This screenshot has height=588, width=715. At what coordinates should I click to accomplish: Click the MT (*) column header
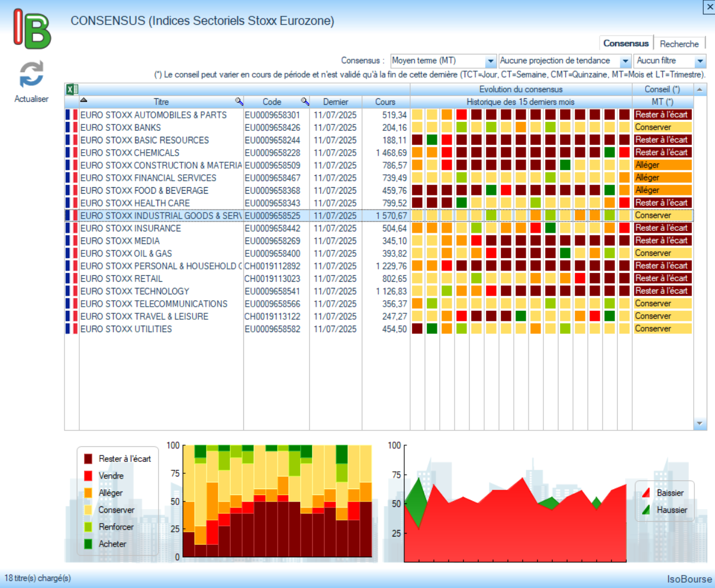(662, 102)
